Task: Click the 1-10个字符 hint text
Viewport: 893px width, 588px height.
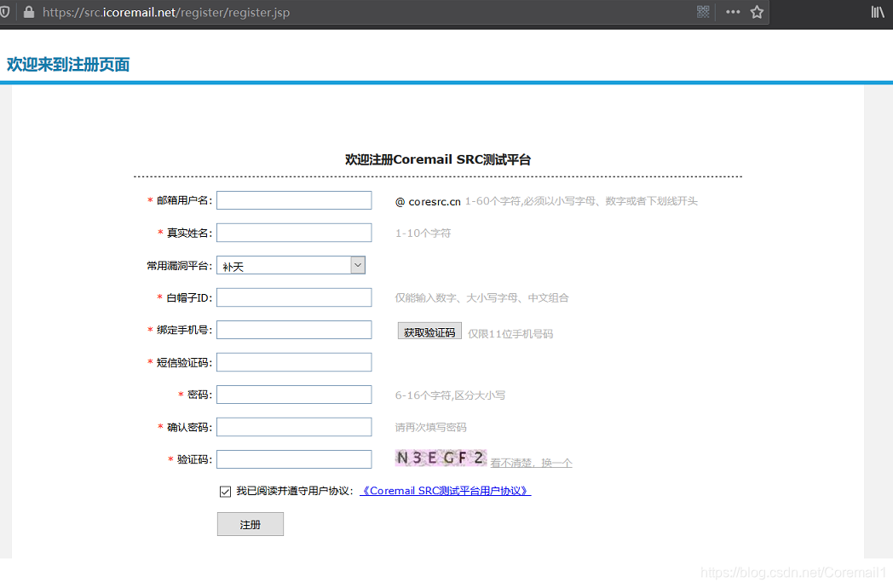Action: [x=423, y=233]
